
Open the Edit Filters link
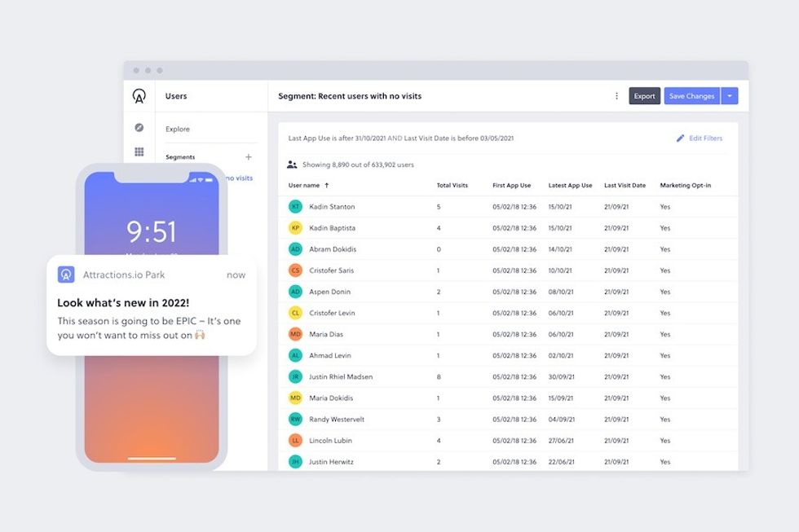(x=705, y=138)
